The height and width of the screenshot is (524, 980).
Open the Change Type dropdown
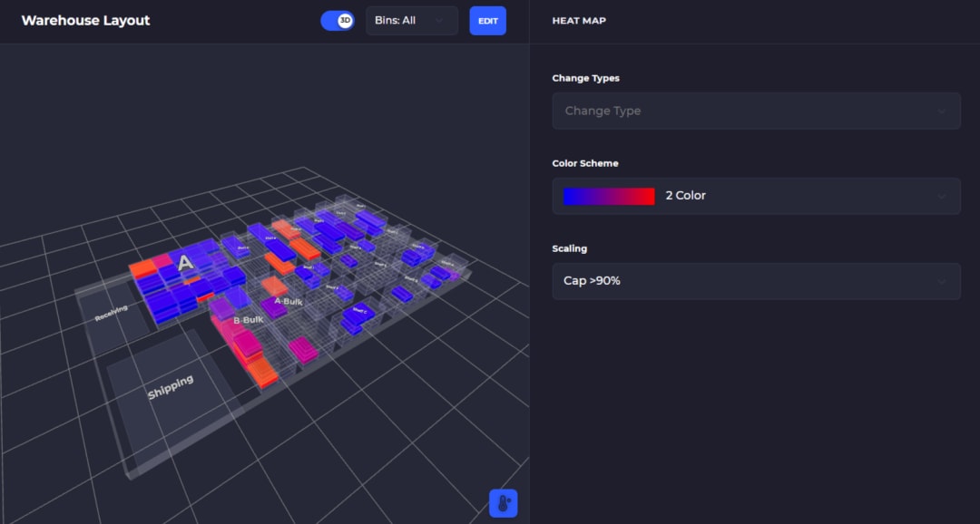pos(756,111)
